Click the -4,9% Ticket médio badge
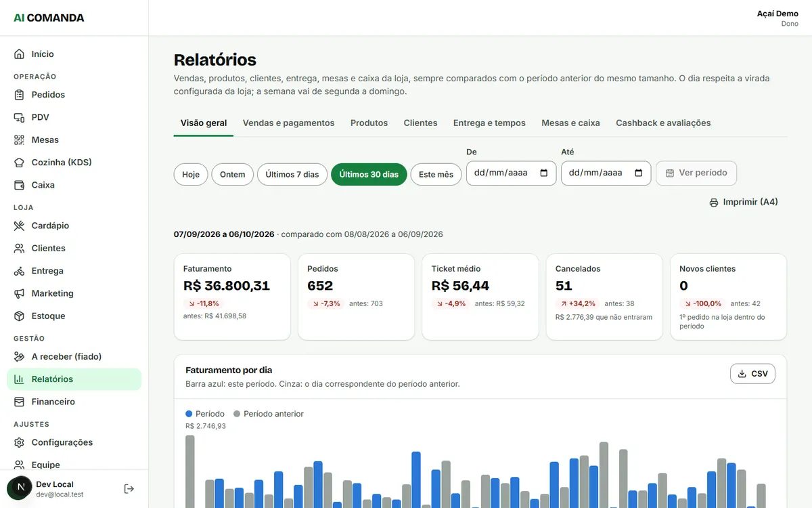812x508 pixels. pyautogui.click(x=451, y=303)
